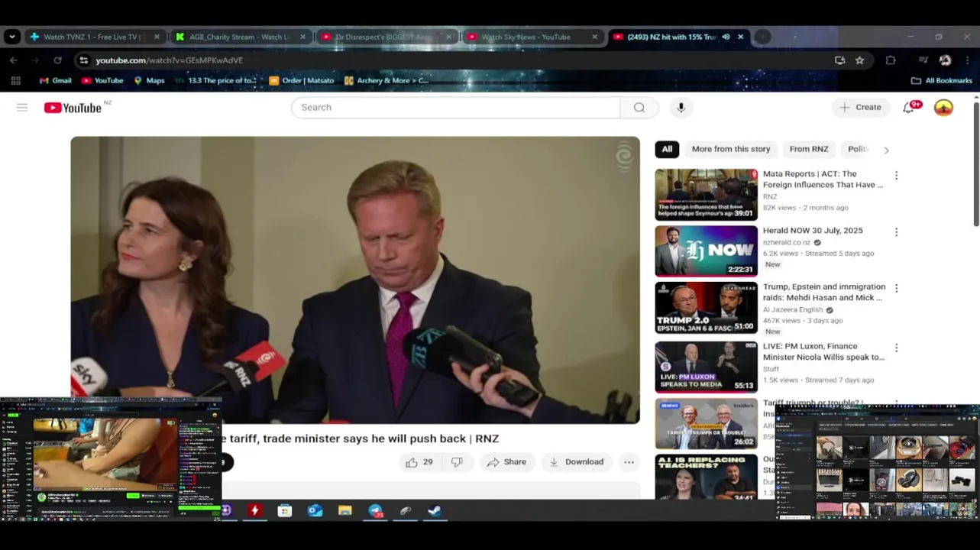Click the YouTube search magnifier button
The width and height of the screenshot is (980, 550).
pos(639,108)
